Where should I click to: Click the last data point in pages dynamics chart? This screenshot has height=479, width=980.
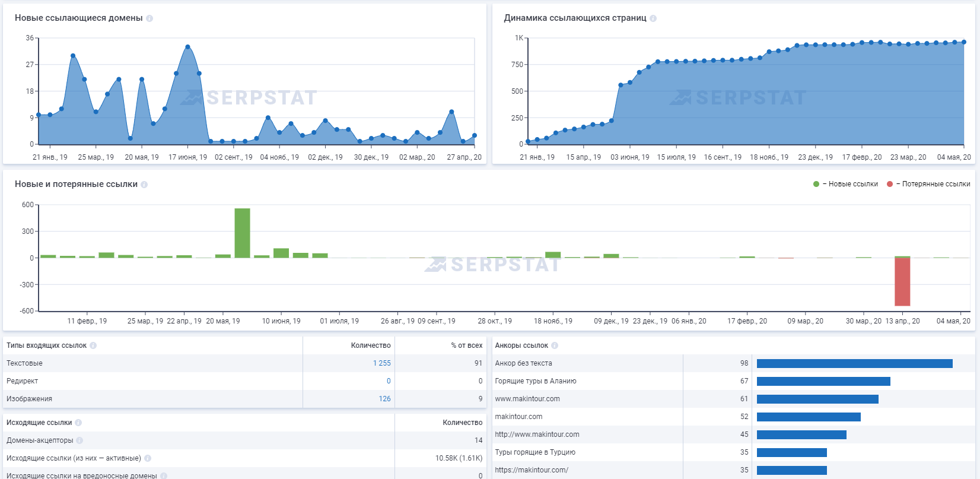[964, 42]
